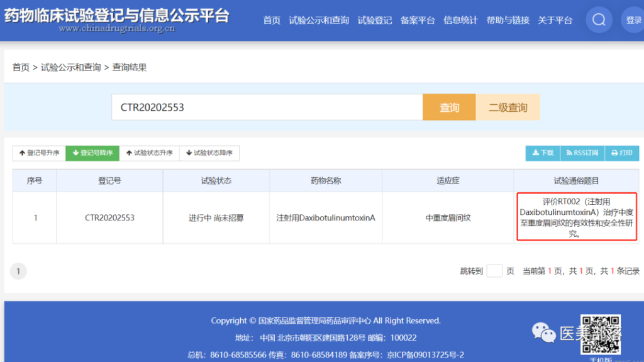Screen dimensions: 644x362
Task: Click the 下载 download button
Action: click(x=543, y=153)
